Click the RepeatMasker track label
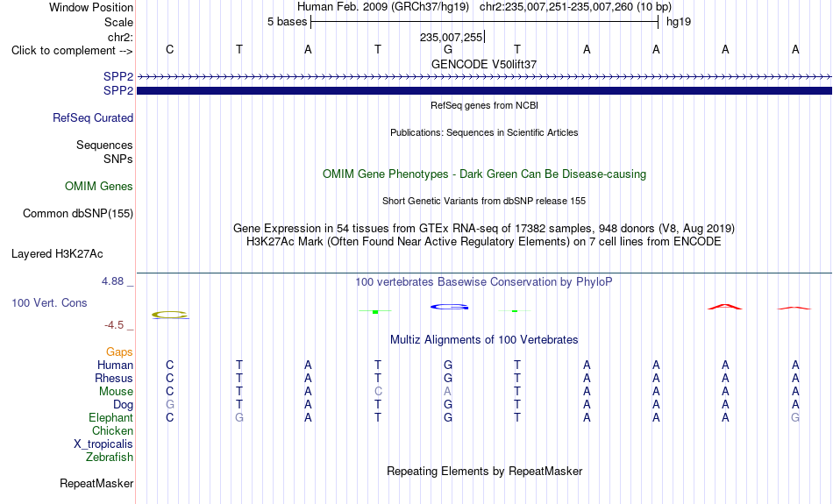Screen dimensions: 833x504 click(96, 483)
